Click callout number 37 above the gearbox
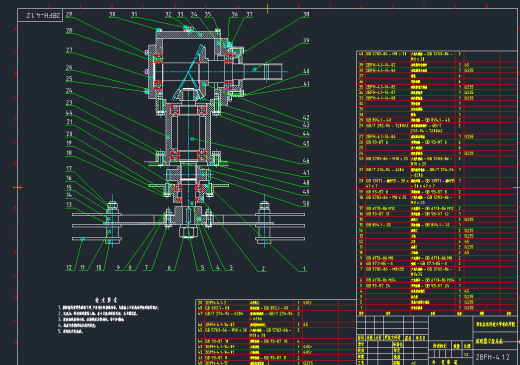 [x=250, y=15]
